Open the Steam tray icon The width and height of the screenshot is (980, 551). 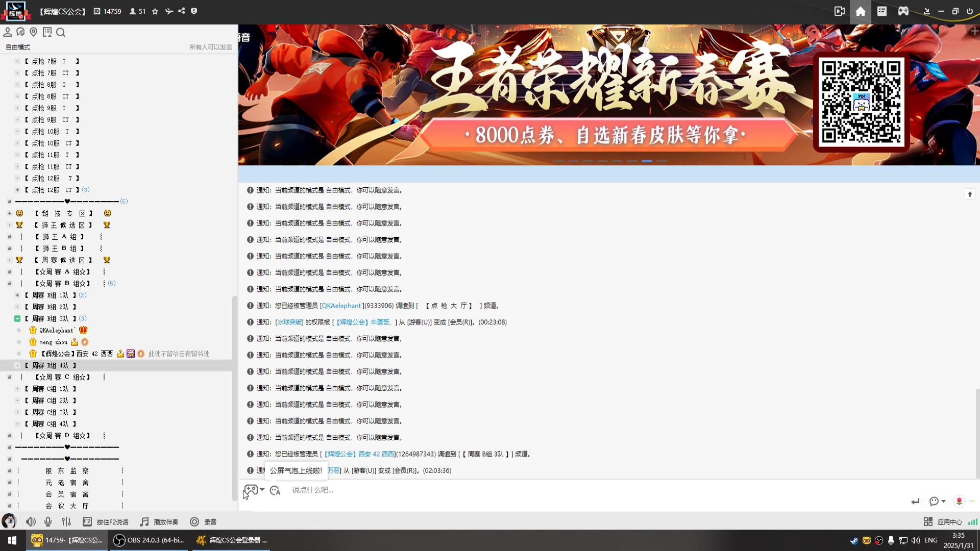pos(854,540)
